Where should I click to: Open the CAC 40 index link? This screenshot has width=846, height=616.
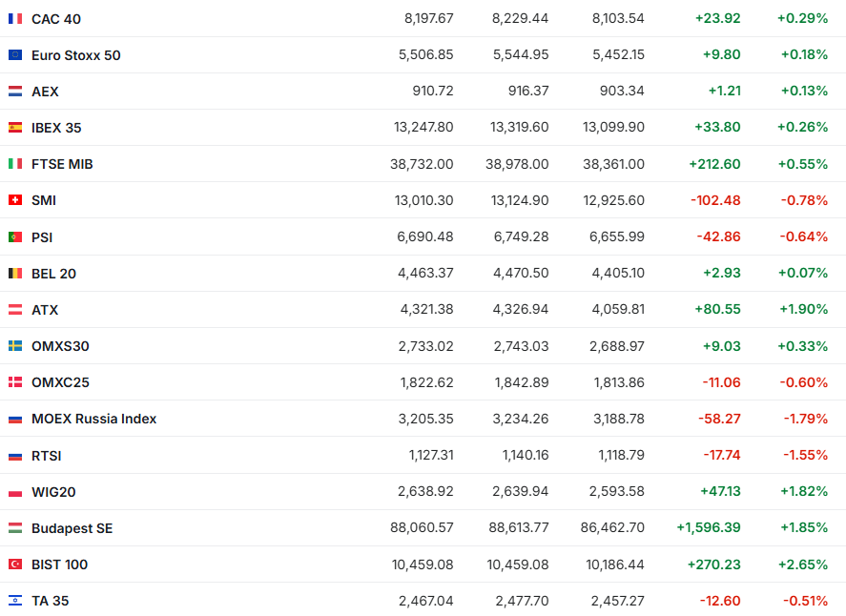56,19
